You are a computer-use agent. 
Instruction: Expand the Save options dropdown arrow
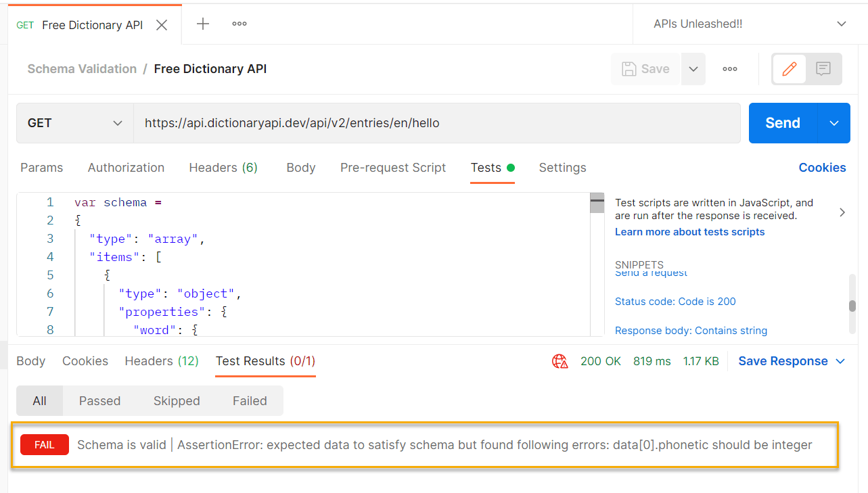[693, 69]
